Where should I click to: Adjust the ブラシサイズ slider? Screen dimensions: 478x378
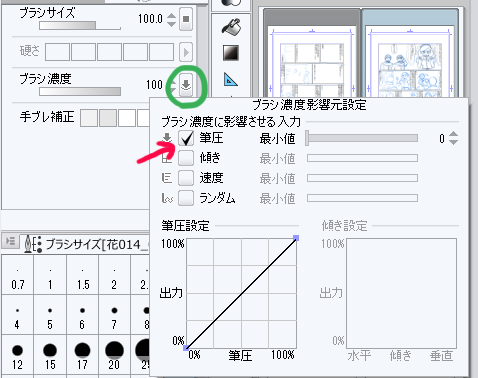click(80, 26)
